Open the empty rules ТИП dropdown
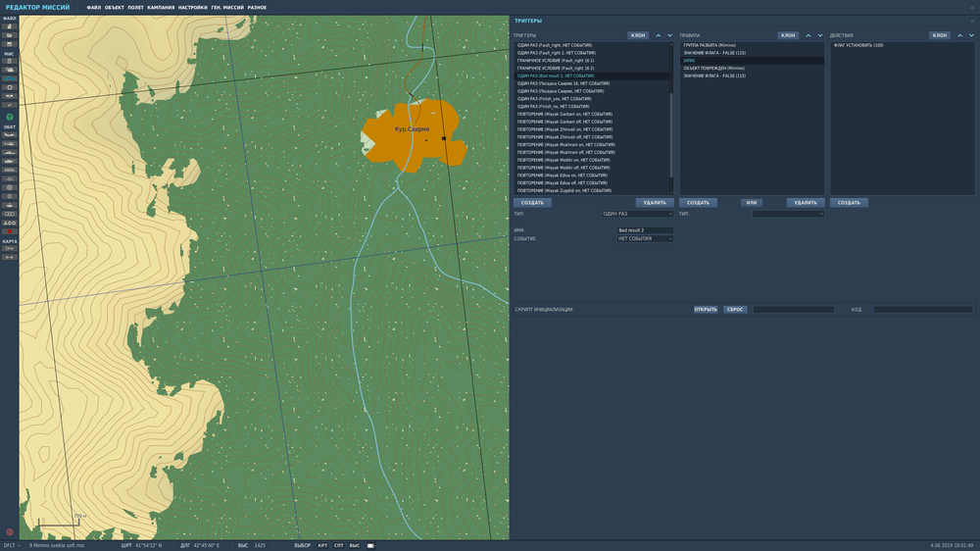980x551 pixels. pyautogui.click(x=787, y=213)
